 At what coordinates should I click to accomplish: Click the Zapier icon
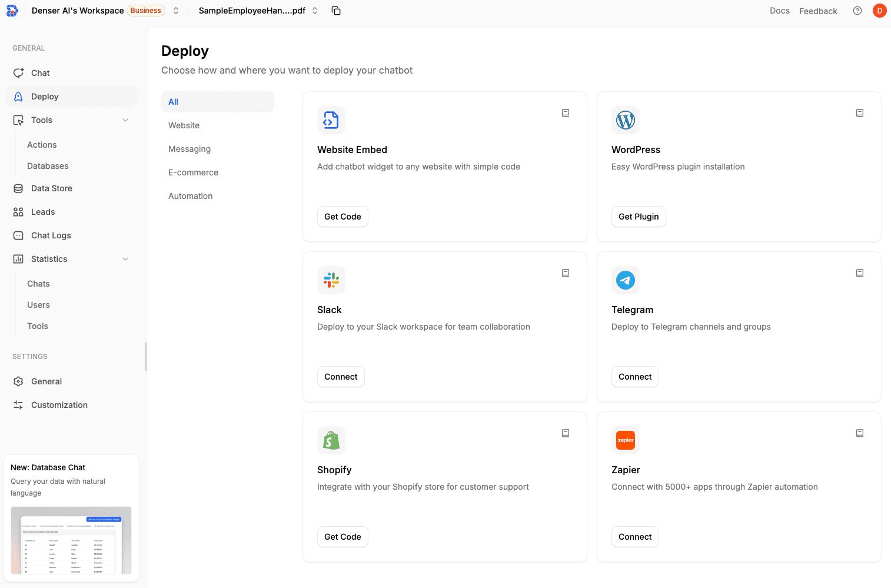click(x=625, y=440)
